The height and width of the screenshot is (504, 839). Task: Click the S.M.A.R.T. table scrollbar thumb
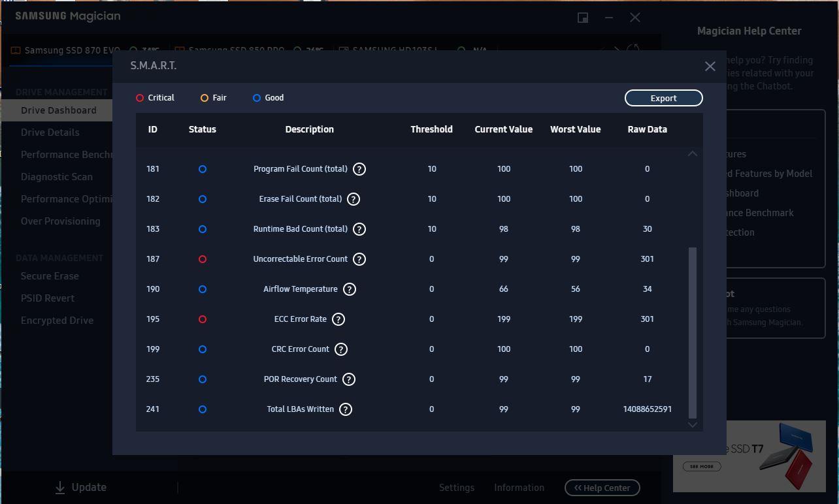tap(693, 333)
